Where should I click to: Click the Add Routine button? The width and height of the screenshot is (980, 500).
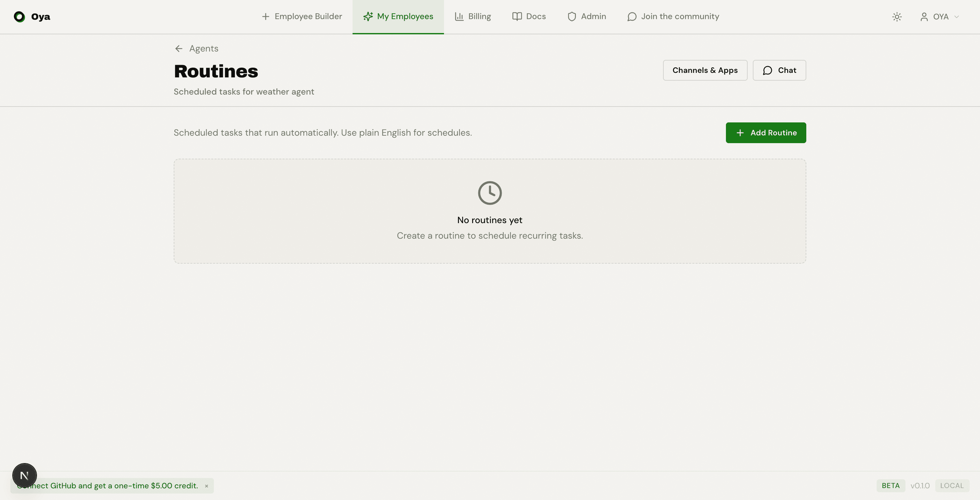[766, 133]
